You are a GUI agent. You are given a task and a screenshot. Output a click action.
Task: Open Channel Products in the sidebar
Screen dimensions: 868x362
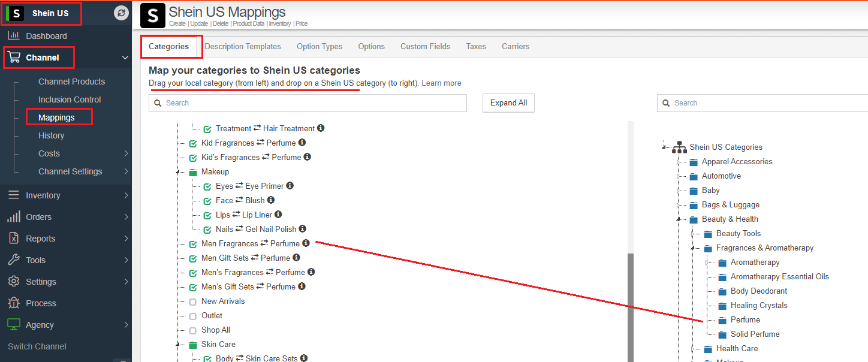coord(71,82)
